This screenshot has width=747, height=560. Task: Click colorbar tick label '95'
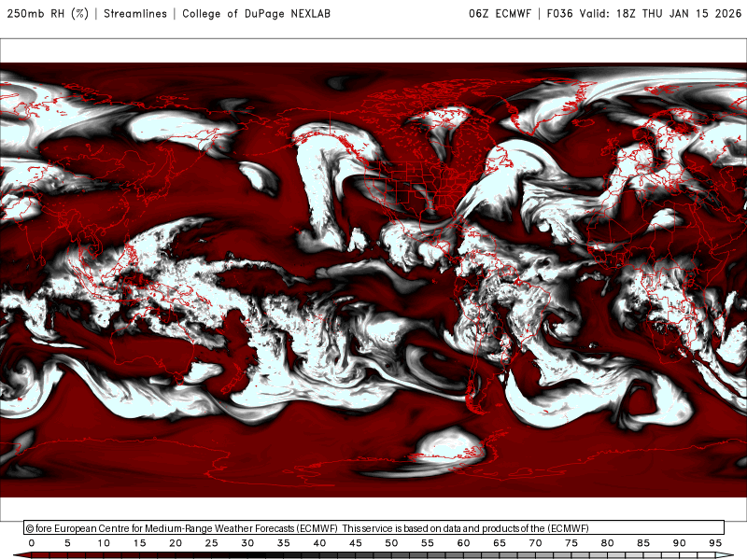715,543
